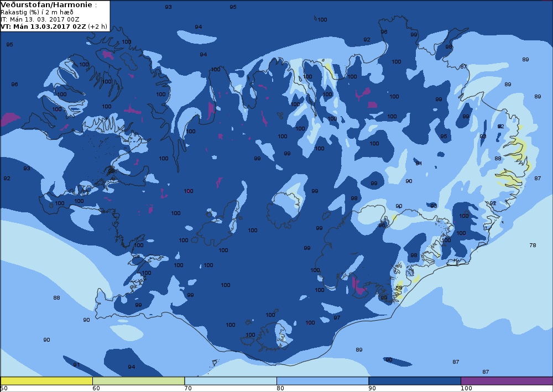This screenshot has width=553, height=392.
Task: Select the medium blue 80–90 legend band
Action: [323, 381]
